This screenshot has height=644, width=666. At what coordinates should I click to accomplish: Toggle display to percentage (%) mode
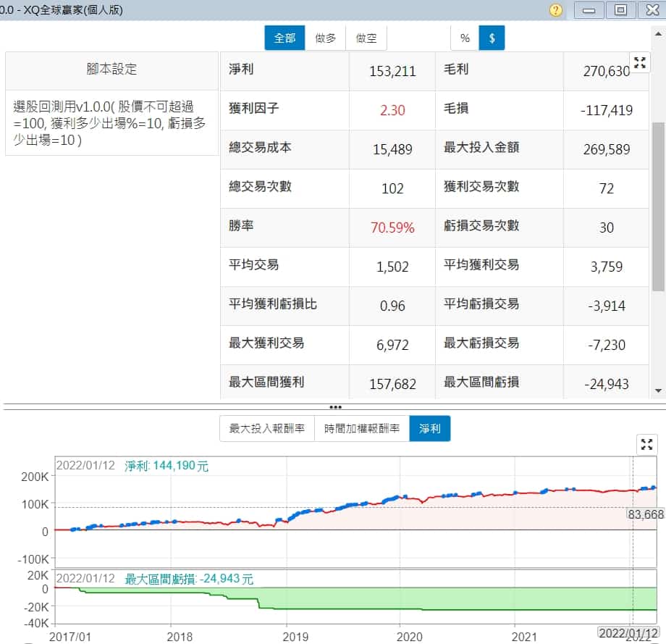pyautogui.click(x=465, y=38)
